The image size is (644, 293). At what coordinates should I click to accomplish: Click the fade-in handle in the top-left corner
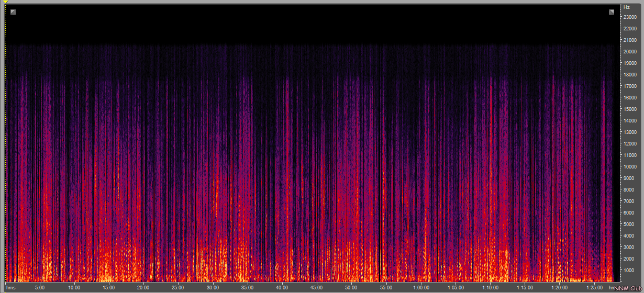point(13,12)
